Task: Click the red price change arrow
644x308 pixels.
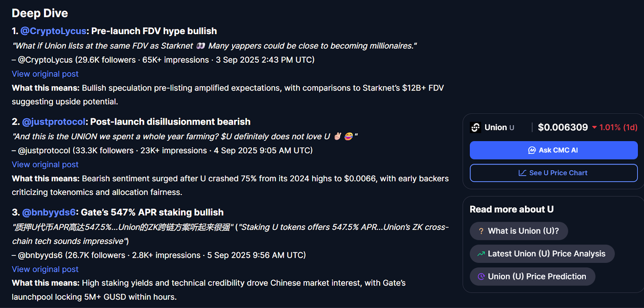Action: point(594,127)
